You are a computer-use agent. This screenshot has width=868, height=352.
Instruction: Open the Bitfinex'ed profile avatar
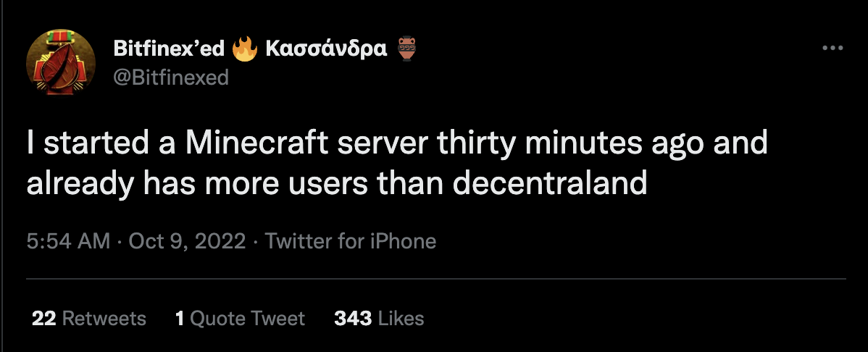[x=61, y=64]
